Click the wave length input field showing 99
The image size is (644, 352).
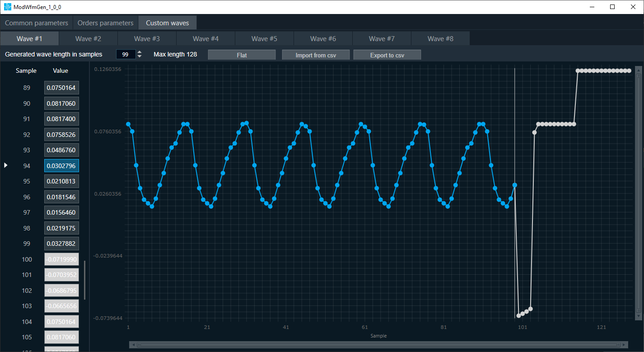click(126, 54)
